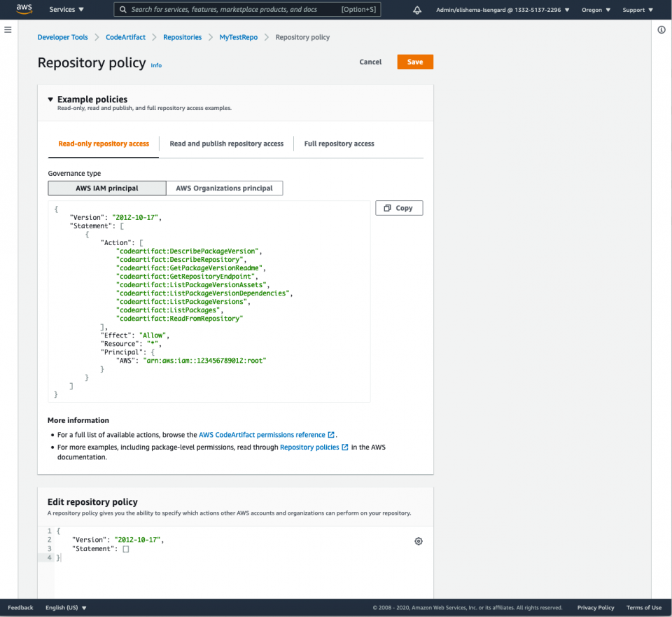672x617 pixels.
Task: Click the Cancel button
Action: (370, 62)
